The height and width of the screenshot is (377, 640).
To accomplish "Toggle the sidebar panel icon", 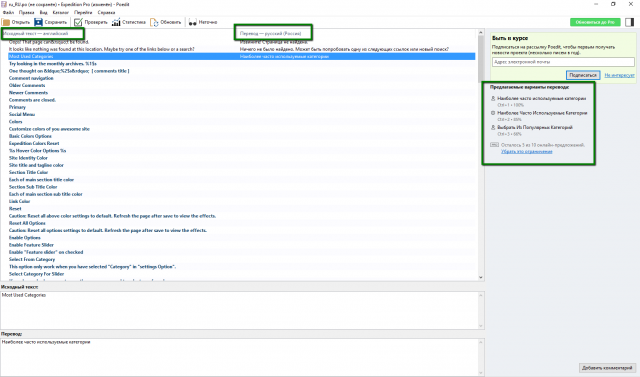I will click(x=629, y=22).
